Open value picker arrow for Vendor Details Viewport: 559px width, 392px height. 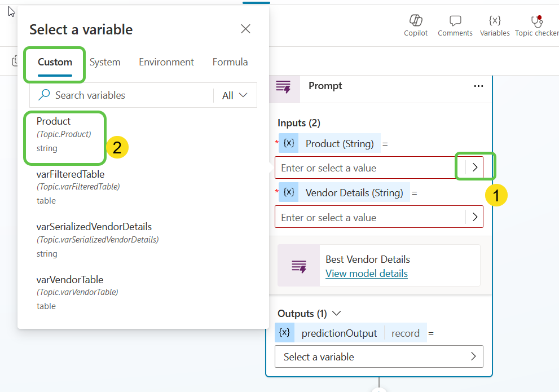(x=475, y=217)
